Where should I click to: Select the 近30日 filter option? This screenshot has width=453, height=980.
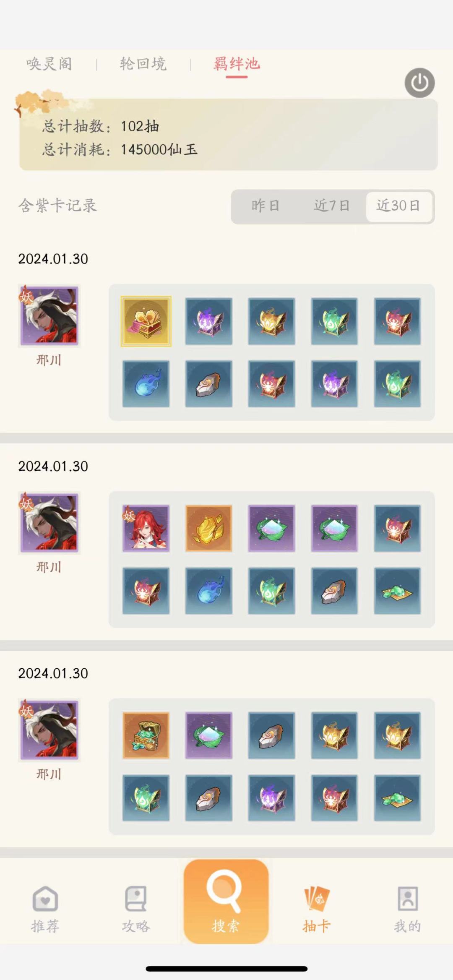pyautogui.click(x=399, y=206)
